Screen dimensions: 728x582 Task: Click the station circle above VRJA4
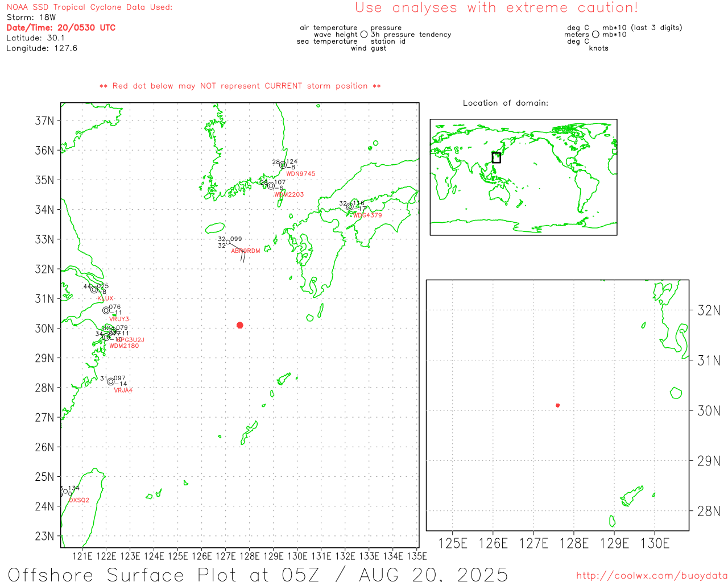(111, 381)
